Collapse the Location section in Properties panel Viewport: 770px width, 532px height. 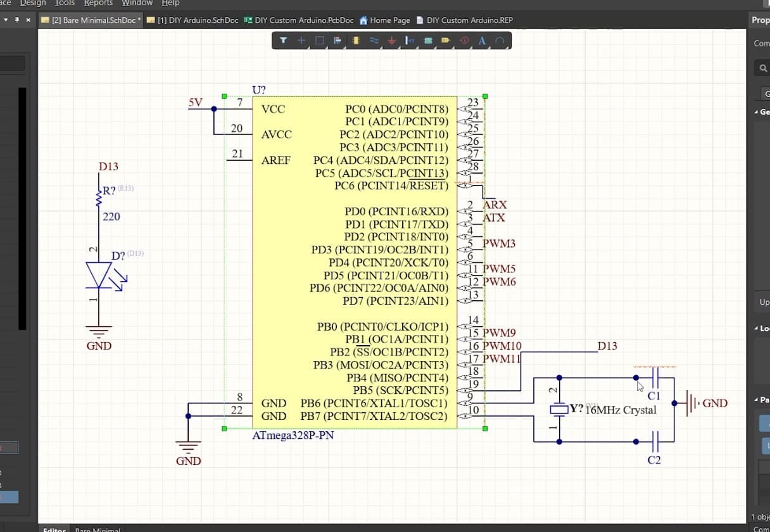[x=756, y=329]
